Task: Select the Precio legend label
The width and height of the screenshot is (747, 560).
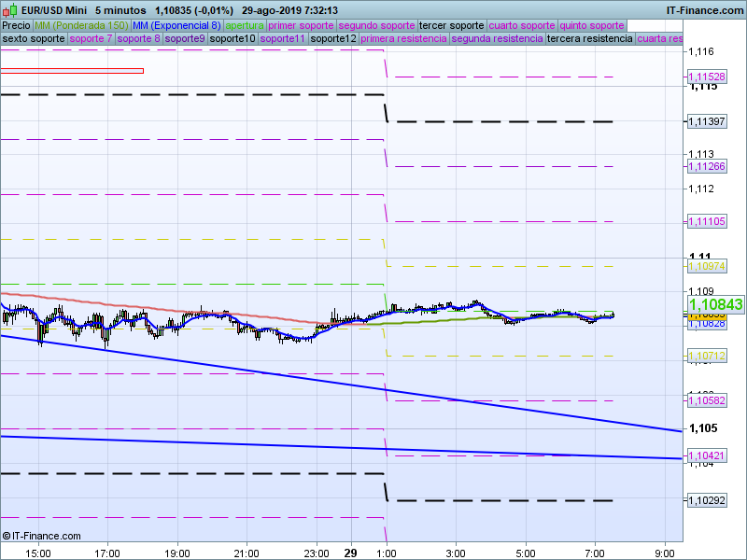Action: [x=16, y=25]
